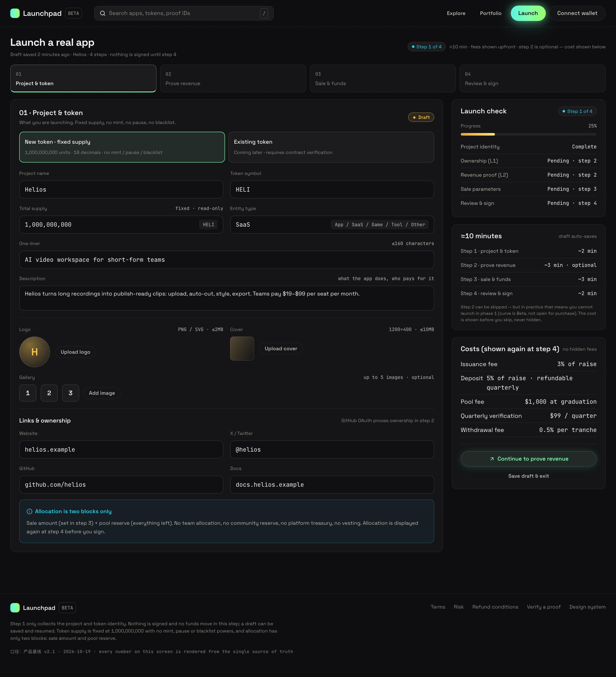Click the arrow icon on Continue button
Viewport: 616px width, 677px height.
pos(492,459)
